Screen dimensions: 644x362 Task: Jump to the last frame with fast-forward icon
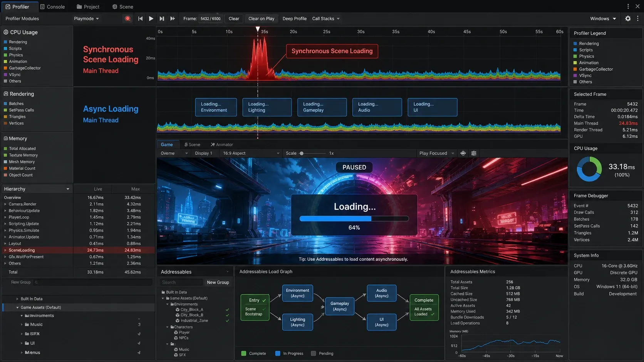pos(173,18)
